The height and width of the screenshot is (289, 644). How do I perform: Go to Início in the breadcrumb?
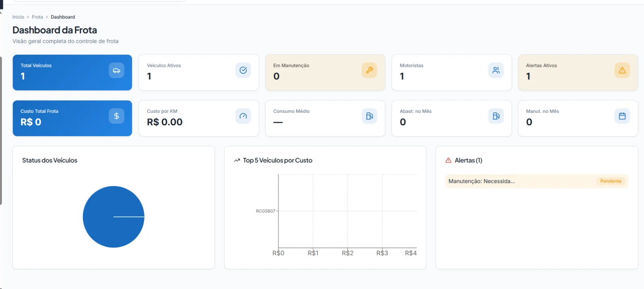pyautogui.click(x=18, y=17)
